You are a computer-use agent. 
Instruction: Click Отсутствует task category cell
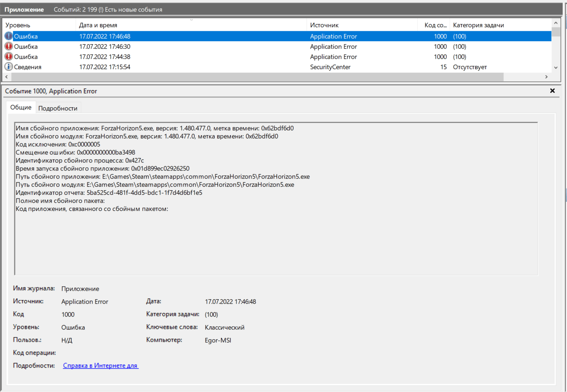(x=470, y=67)
